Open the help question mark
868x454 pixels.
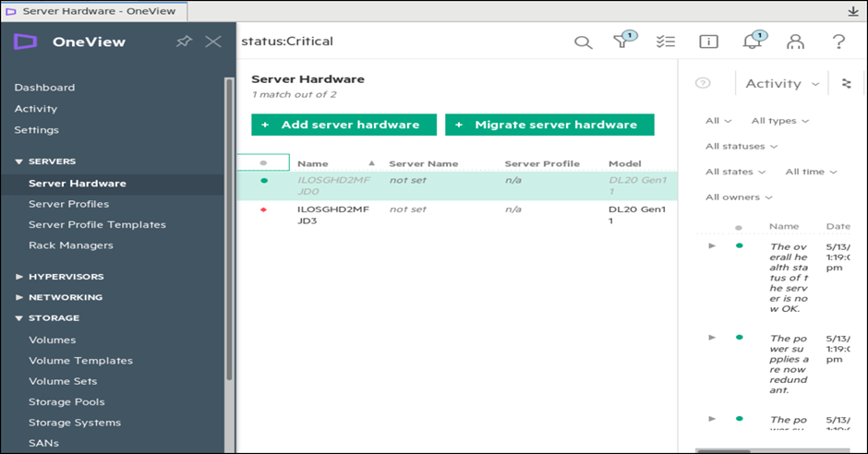(x=838, y=42)
